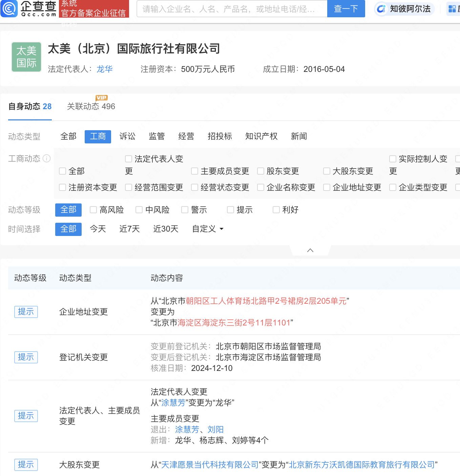Click the 查一下 search button

(x=346, y=9)
